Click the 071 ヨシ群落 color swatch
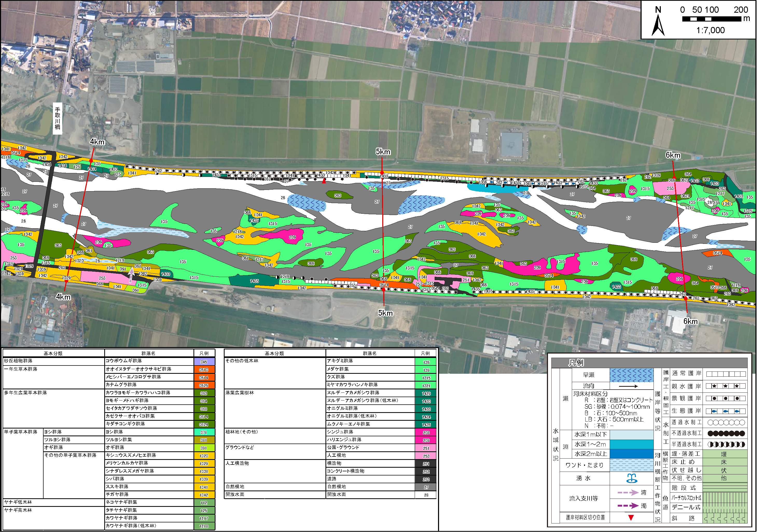Viewport: 757px width, 532px height. click(x=204, y=432)
